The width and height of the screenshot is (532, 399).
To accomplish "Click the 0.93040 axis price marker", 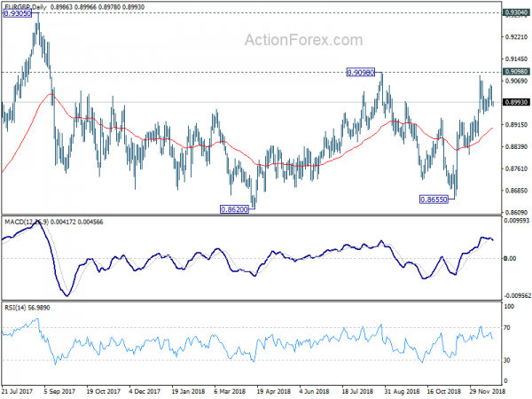I will point(516,13).
